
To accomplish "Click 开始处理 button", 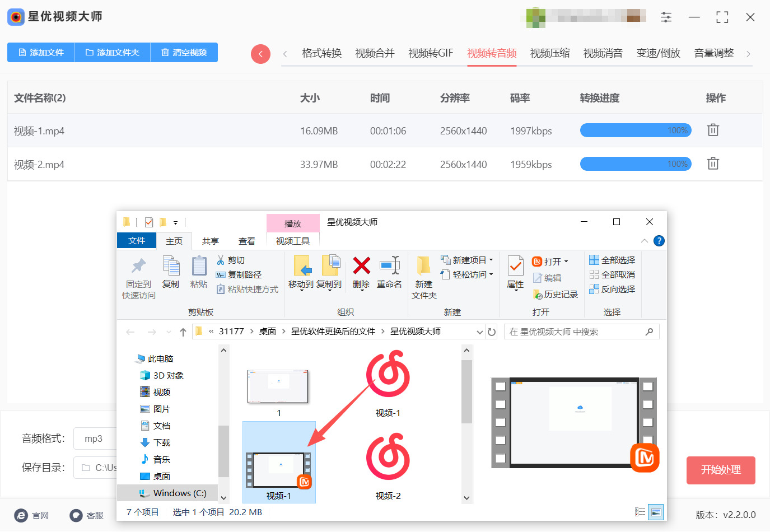I will click(x=721, y=470).
